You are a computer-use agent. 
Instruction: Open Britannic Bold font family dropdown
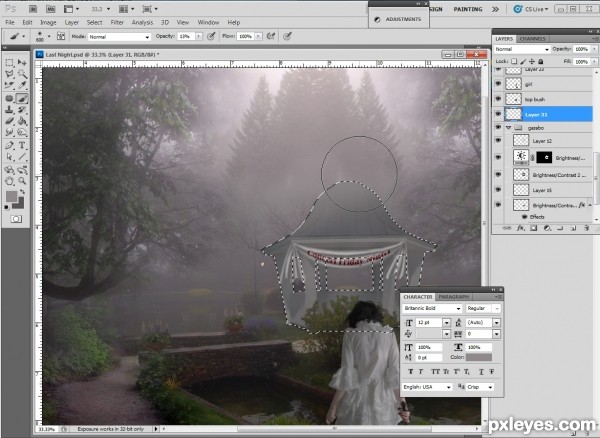(x=432, y=308)
